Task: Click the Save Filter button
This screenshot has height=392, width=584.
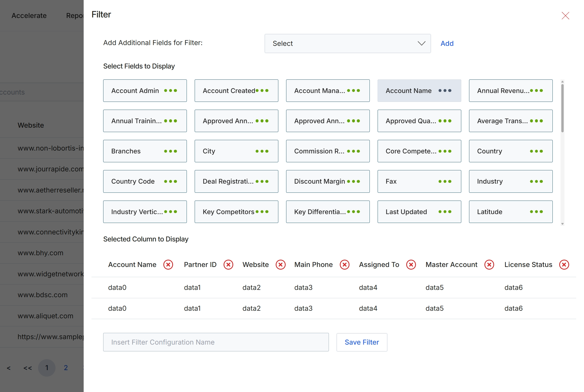Action: 362,342
